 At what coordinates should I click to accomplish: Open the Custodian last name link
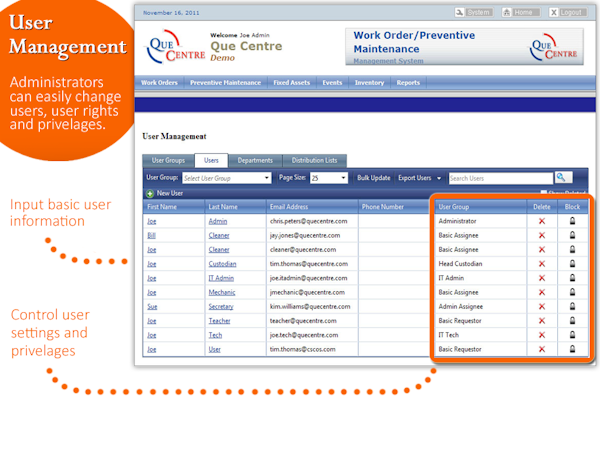(x=222, y=264)
